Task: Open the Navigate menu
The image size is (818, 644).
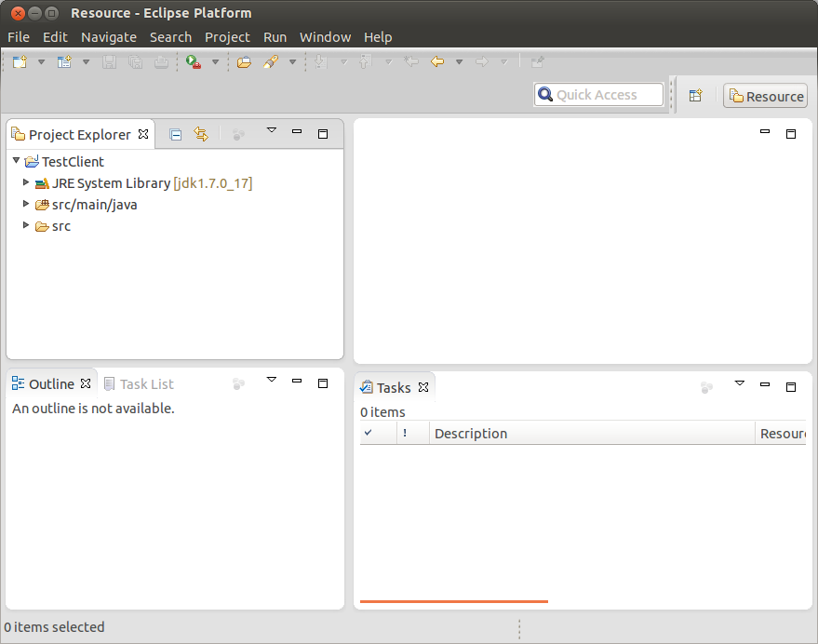Action: click(109, 37)
